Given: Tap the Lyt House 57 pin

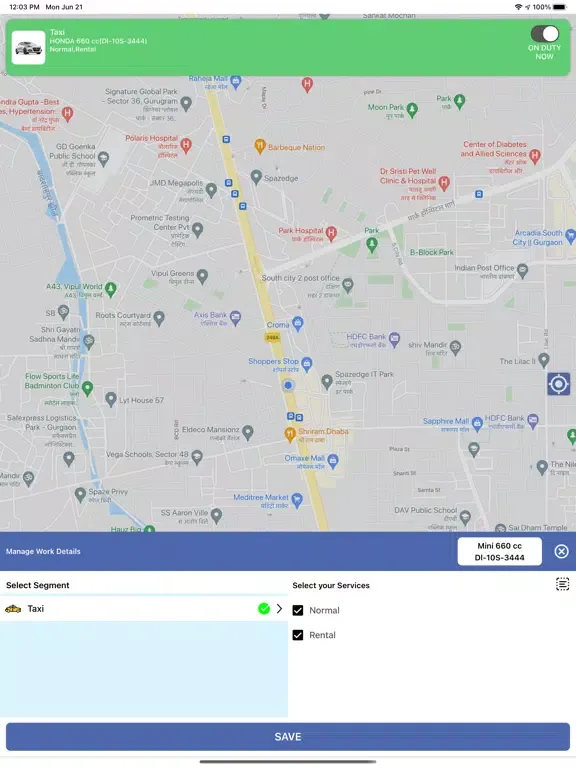Looking at the screenshot, I should coord(111,398).
